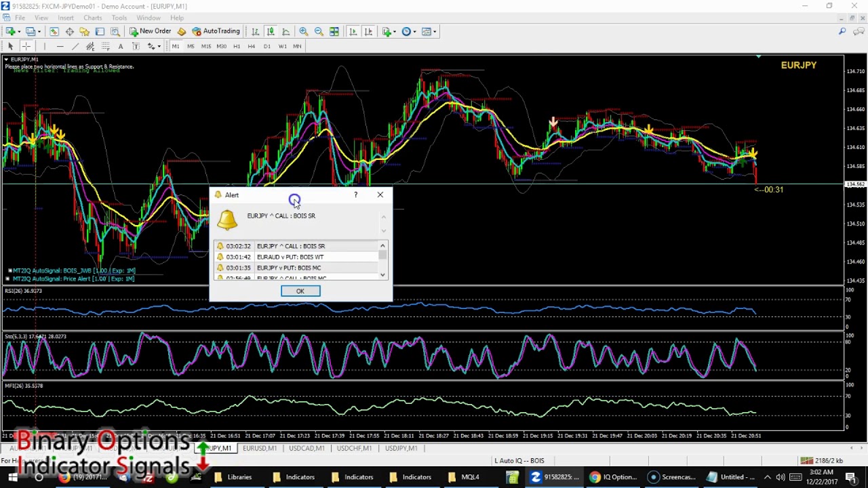
Task: Switch to the USDJPY,M1 chart tab
Action: pyautogui.click(x=401, y=448)
